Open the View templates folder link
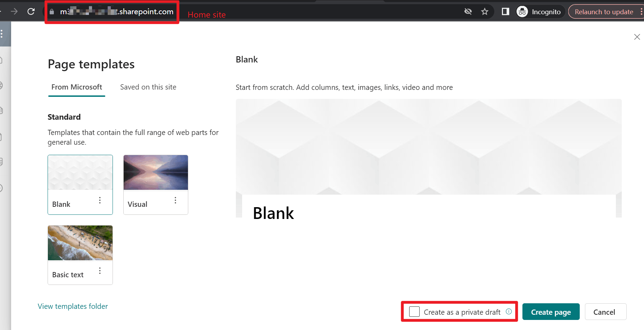Image resolution: width=644 pixels, height=330 pixels. tap(72, 306)
